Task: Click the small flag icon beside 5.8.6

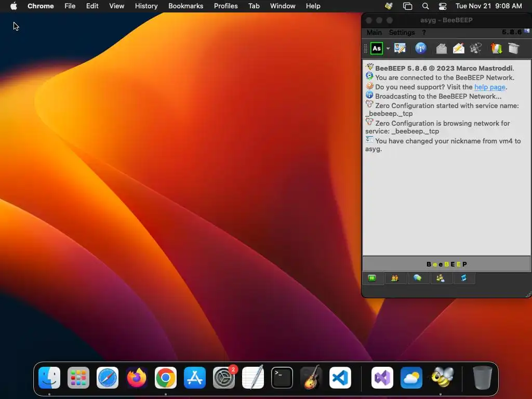Action: tap(527, 31)
